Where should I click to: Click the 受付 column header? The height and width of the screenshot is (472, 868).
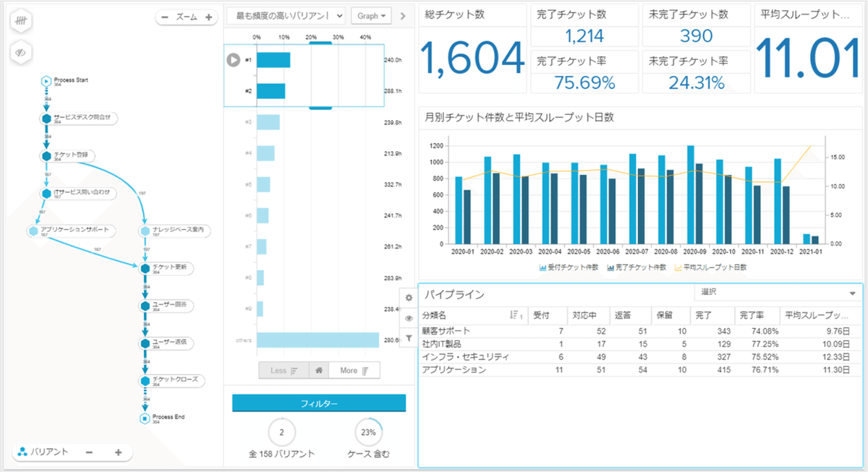(548, 315)
